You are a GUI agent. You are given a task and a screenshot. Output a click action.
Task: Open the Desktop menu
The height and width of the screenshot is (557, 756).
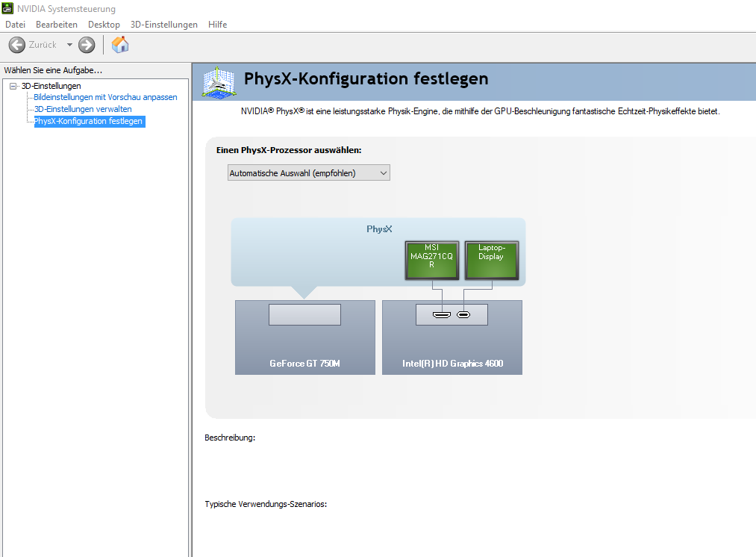tap(104, 25)
